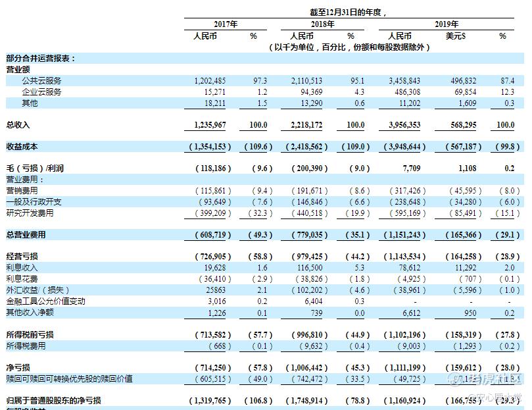
Task: Select the 2018年 column header
Action: (x=323, y=24)
